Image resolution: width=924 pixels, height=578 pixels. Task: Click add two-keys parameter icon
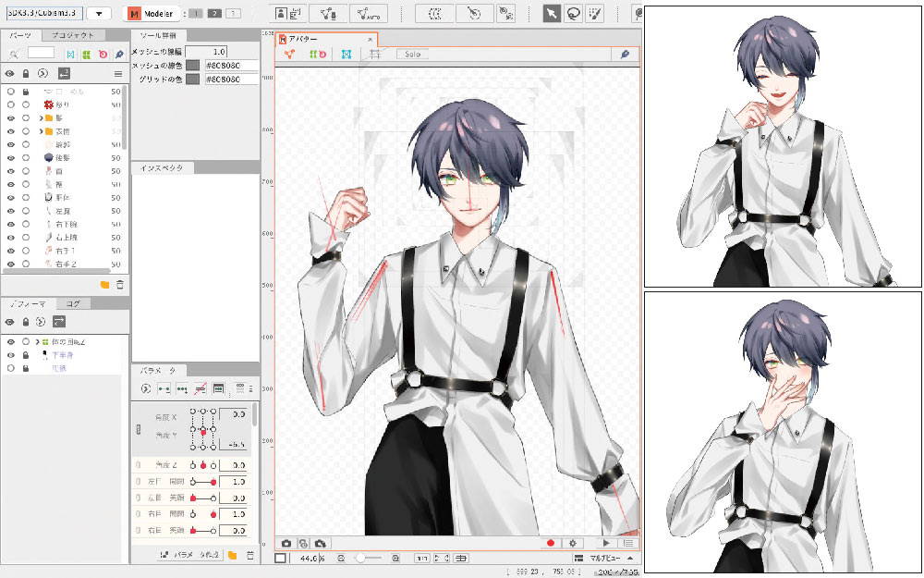[x=164, y=388]
